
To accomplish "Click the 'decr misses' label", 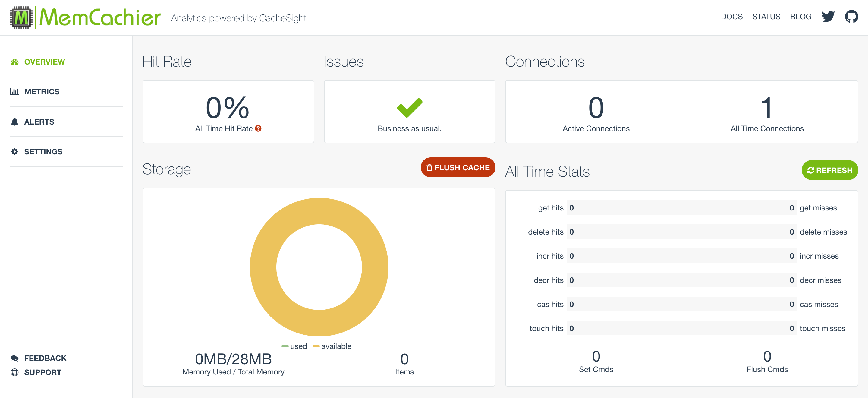I will click(x=820, y=280).
